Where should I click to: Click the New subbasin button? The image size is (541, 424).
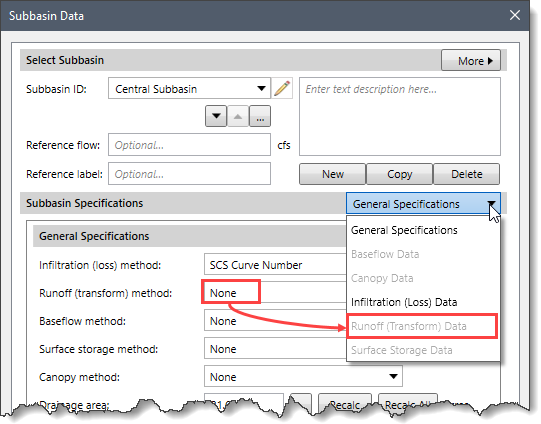332,174
